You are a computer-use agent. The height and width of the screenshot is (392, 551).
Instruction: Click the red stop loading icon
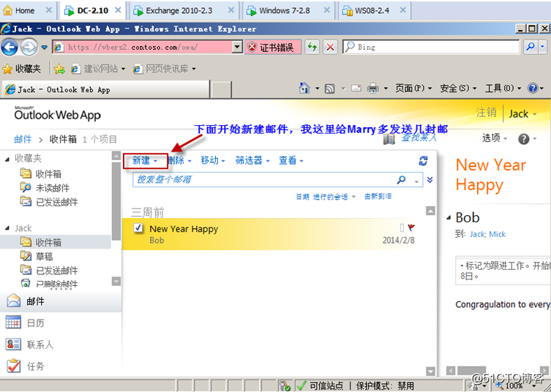tap(330, 47)
